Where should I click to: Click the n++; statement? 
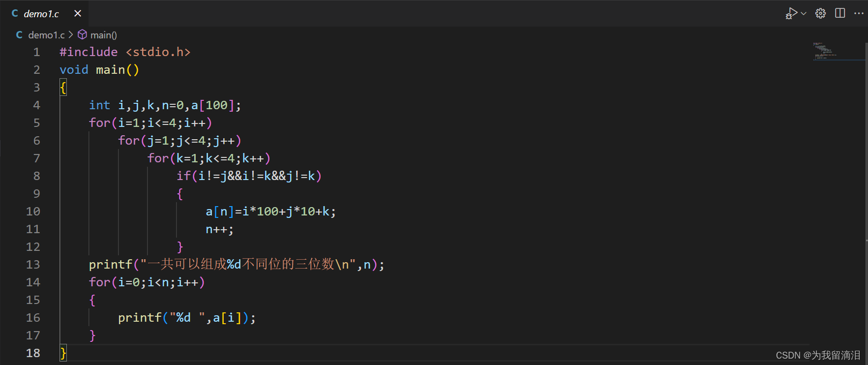[x=220, y=229]
